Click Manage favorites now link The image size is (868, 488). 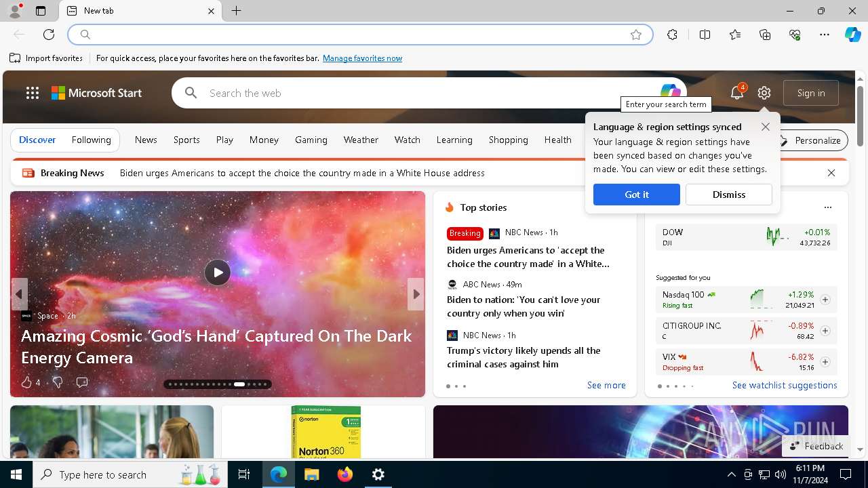pyautogui.click(x=362, y=58)
